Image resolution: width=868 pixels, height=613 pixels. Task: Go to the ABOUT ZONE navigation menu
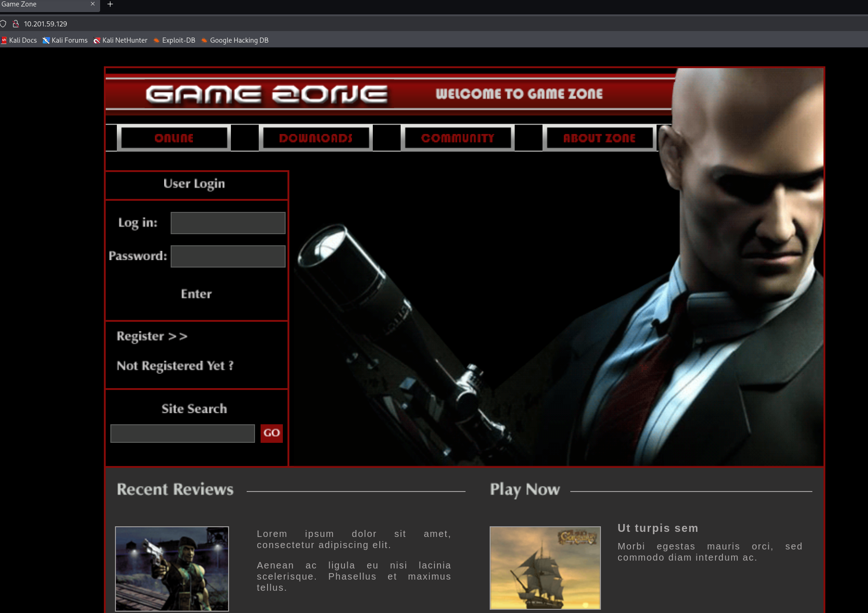point(600,138)
